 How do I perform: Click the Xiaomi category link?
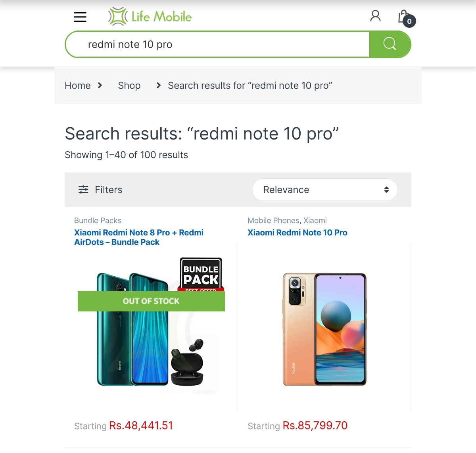coord(315,220)
